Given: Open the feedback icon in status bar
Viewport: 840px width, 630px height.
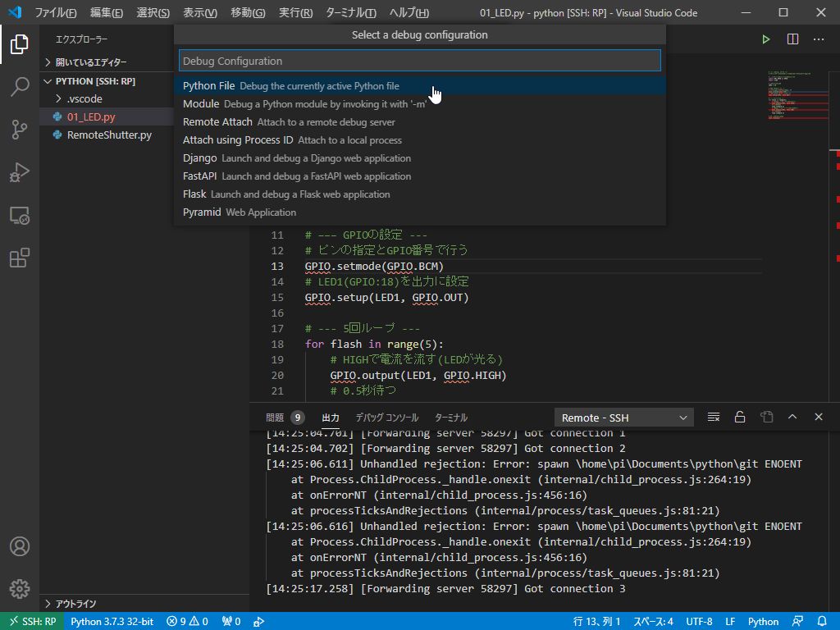Looking at the screenshot, I should pyautogui.click(x=797, y=622).
